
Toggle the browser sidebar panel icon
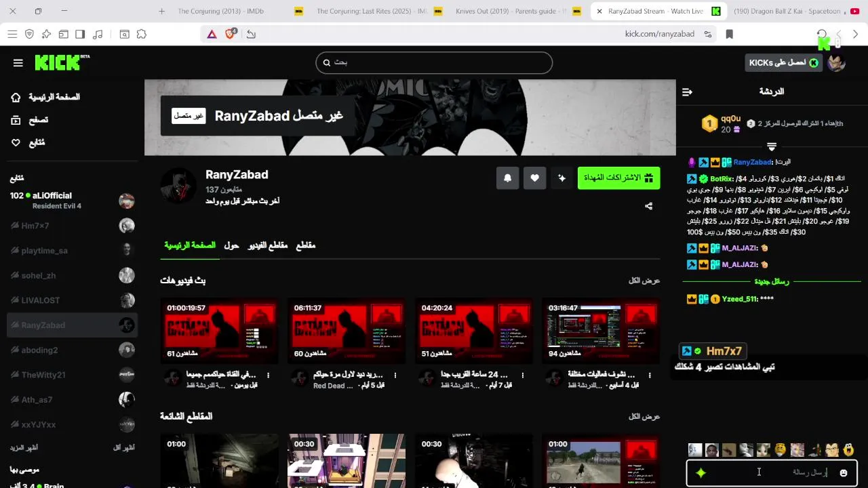click(80, 34)
